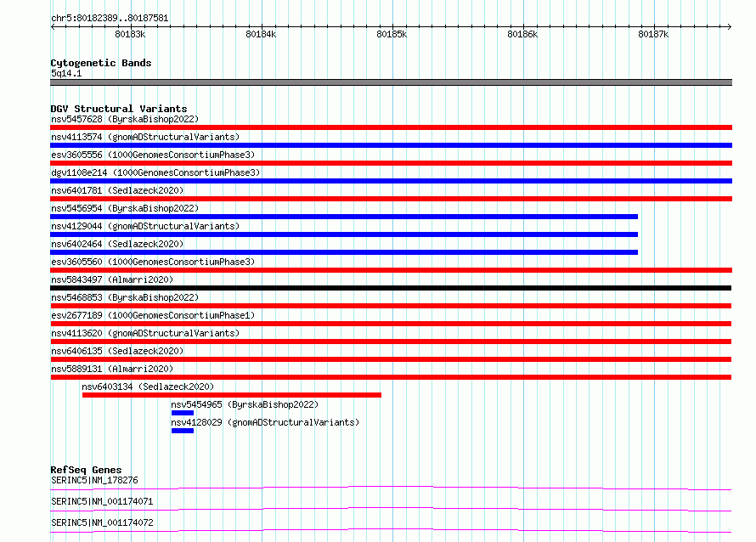Click the 80186k ruler tick label
This screenshot has width=756, height=542.
pos(522,34)
